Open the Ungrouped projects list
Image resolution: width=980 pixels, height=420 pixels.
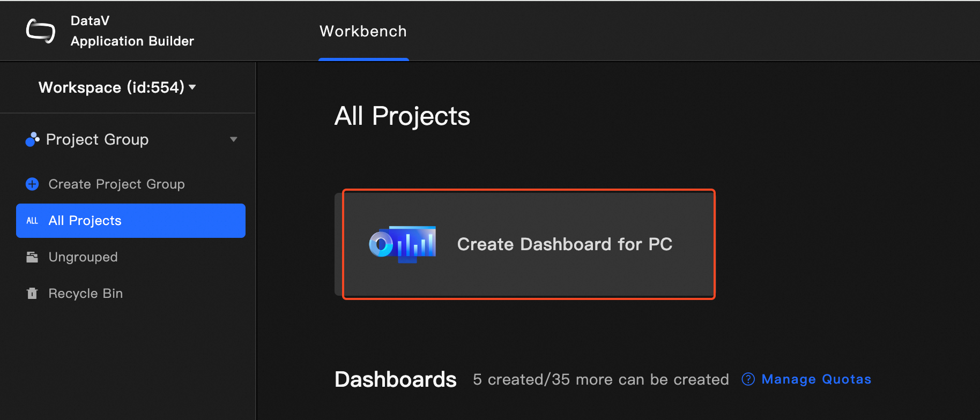click(83, 257)
